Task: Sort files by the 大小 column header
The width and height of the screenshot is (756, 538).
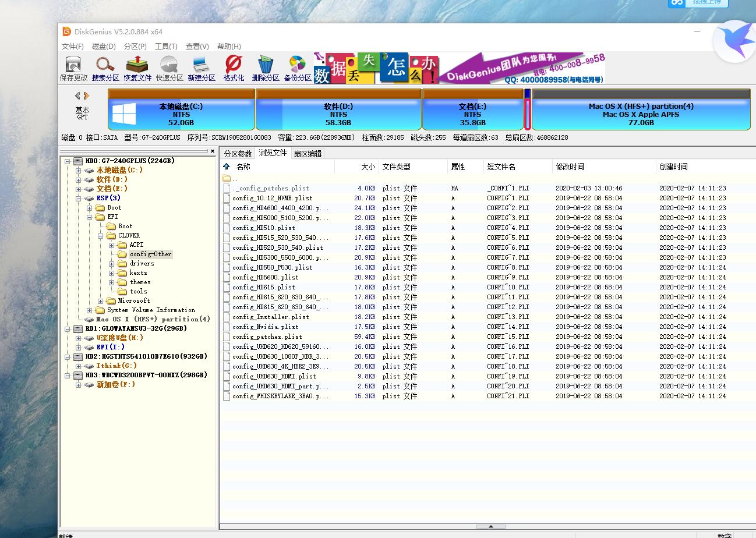Action: point(368,167)
